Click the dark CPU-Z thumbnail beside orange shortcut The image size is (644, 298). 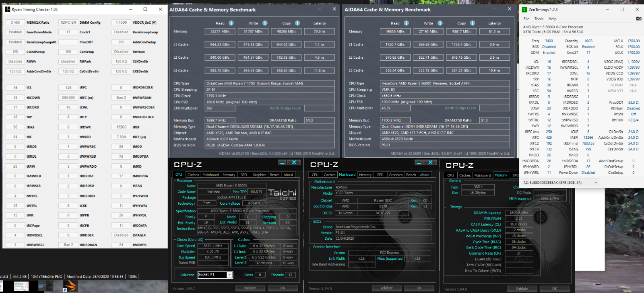point(45,286)
